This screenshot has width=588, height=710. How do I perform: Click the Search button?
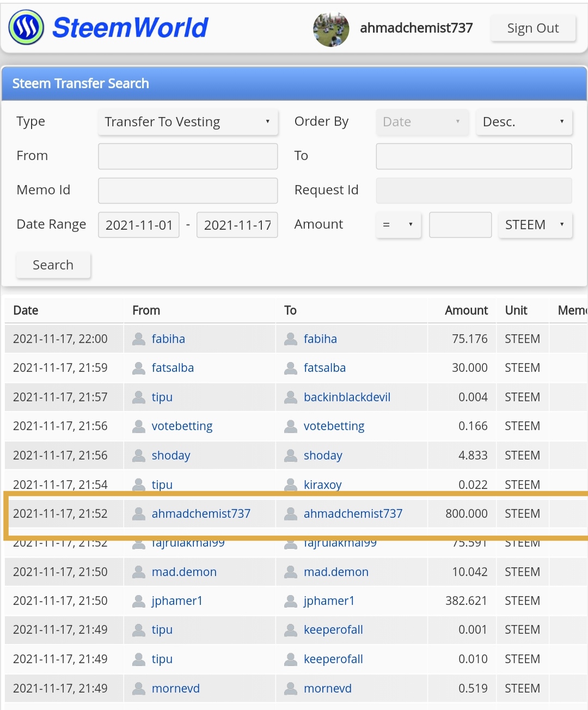[53, 265]
